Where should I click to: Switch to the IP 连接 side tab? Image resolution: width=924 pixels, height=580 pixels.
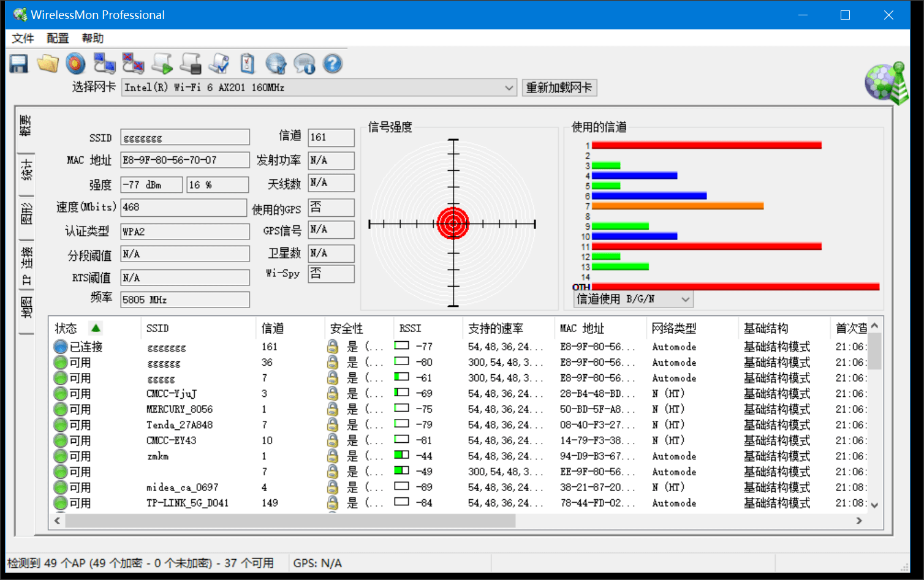pos(26,265)
